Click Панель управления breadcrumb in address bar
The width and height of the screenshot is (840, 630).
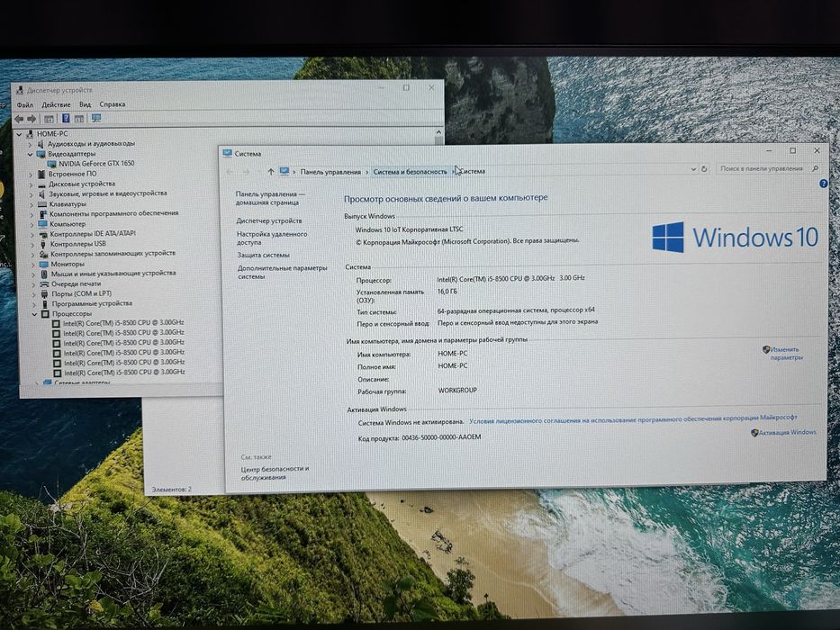pos(330,172)
